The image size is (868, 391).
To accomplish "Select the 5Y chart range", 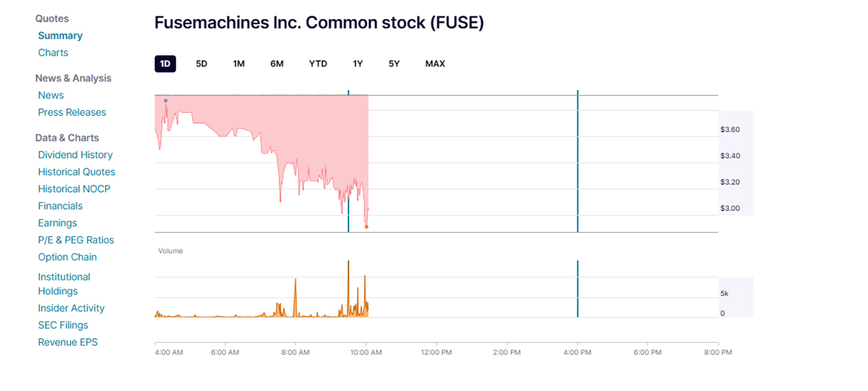I will tap(394, 64).
